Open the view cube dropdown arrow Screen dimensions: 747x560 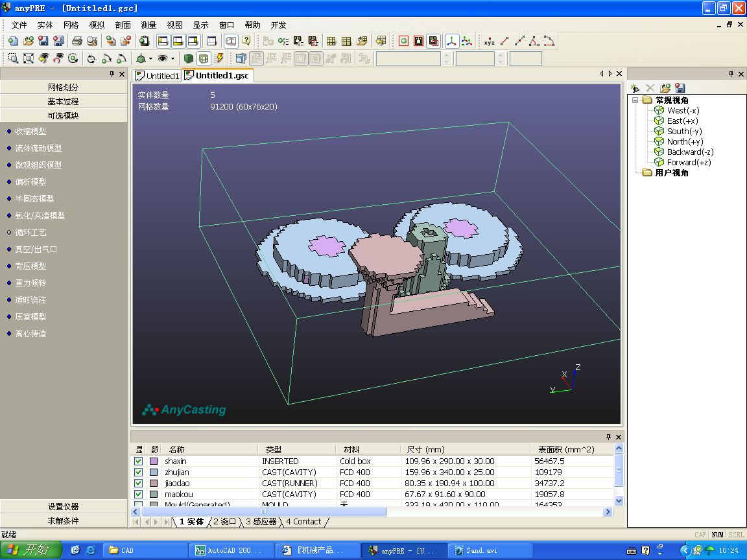pos(150,58)
